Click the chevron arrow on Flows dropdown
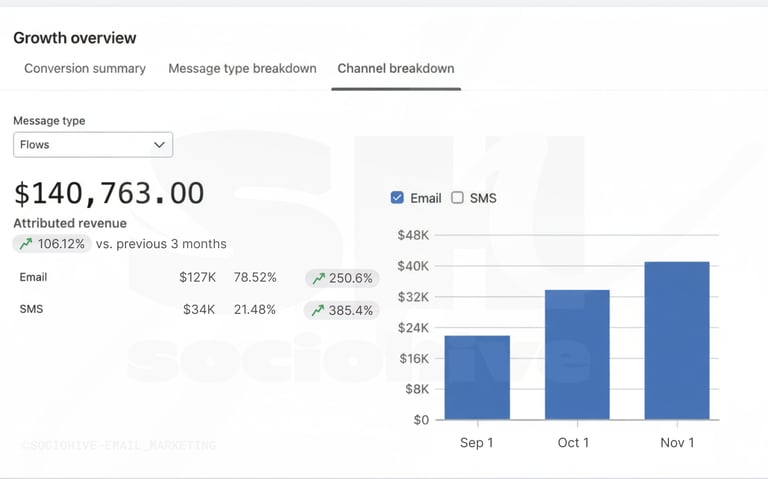Viewport: 768px width, 479px height. (x=159, y=145)
